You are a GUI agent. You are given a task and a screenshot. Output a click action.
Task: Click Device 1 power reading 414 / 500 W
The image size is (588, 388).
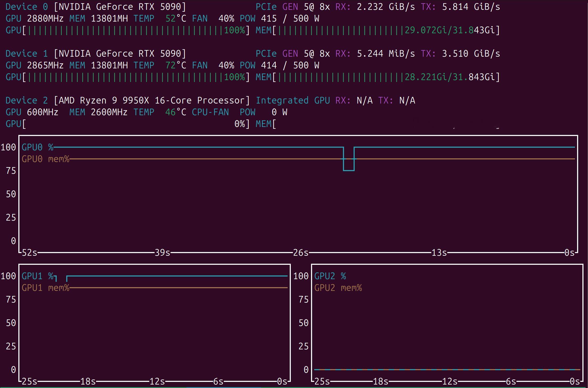[290, 65]
